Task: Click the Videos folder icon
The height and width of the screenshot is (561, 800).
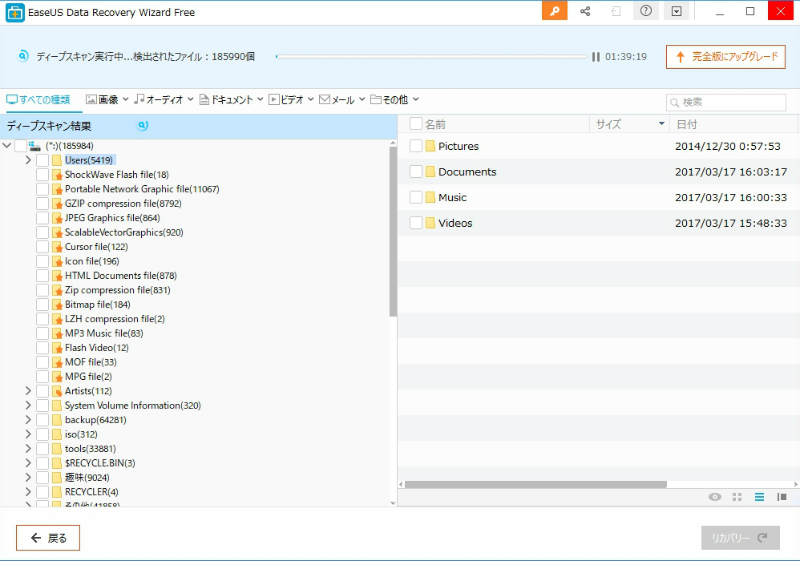Action: tap(430, 222)
